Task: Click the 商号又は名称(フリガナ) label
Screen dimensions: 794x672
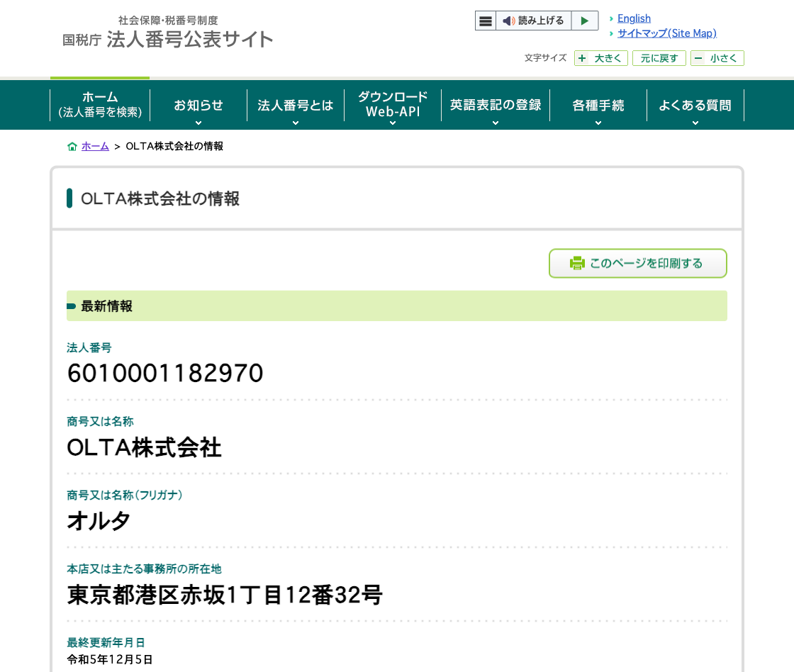Action: (125, 495)
